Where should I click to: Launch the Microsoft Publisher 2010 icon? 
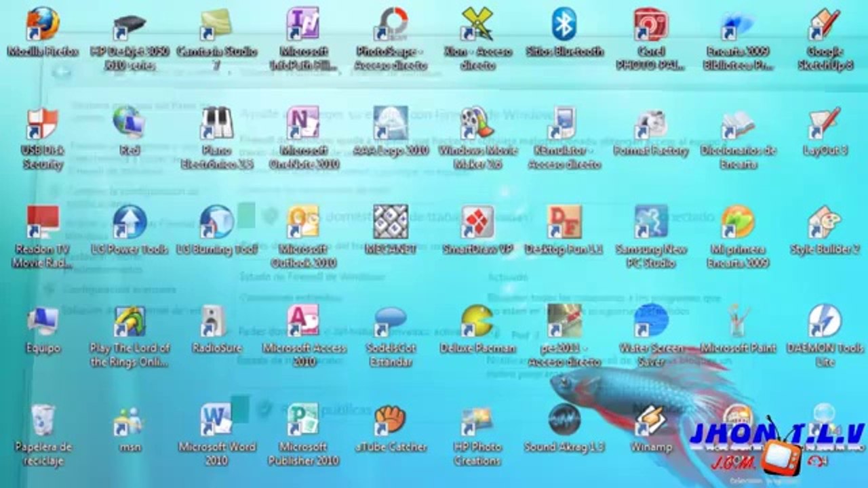pyautogui.click(x=303, y=420)
